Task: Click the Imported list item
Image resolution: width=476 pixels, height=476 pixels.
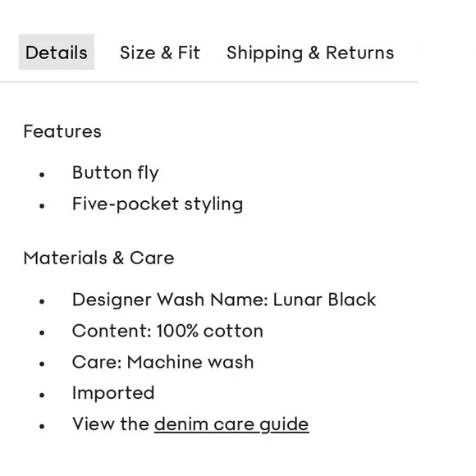Action: tap(113, 393)
